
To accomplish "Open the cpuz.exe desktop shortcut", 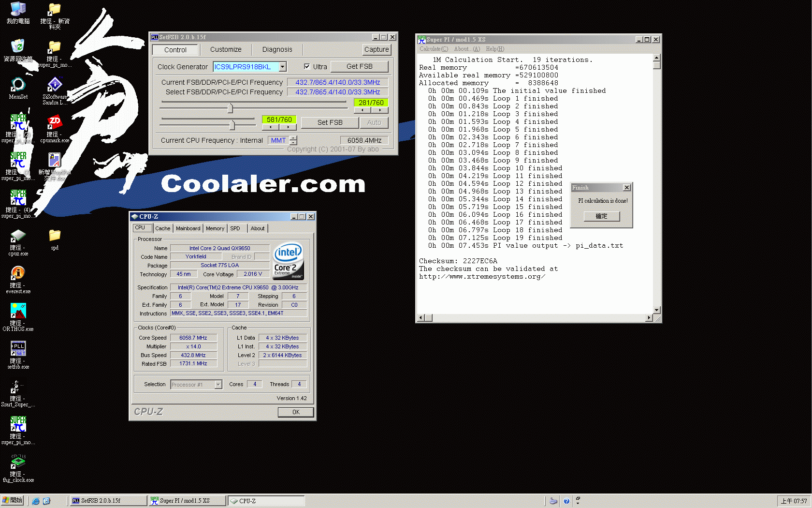I will [18, 242].
